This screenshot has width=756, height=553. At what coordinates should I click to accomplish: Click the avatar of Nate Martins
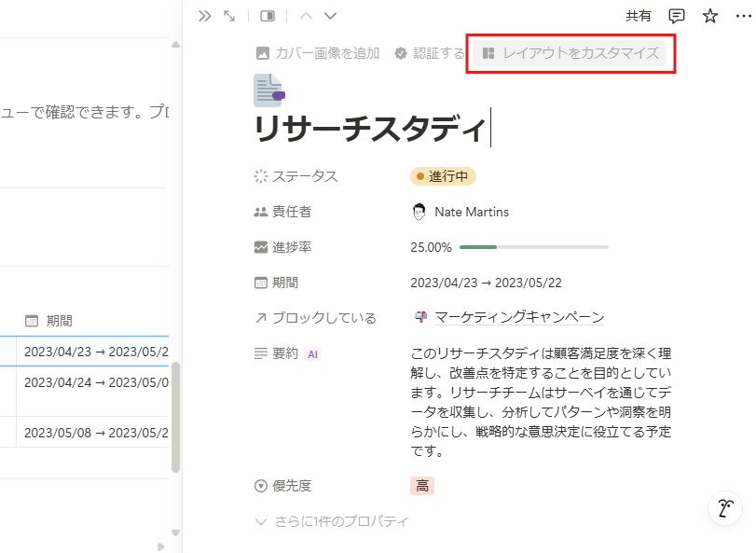pos(419,212)
